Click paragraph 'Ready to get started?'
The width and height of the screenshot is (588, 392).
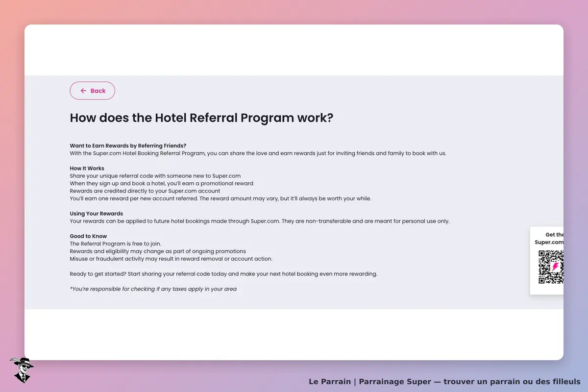click(223, 274)
